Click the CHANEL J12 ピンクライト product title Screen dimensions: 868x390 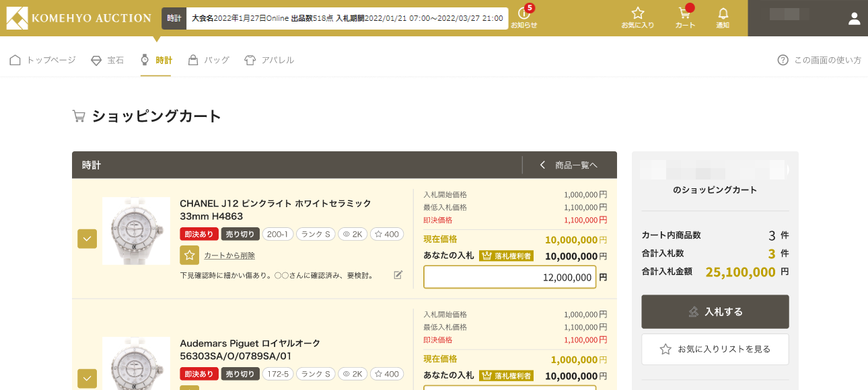click(x=276, y=210)
